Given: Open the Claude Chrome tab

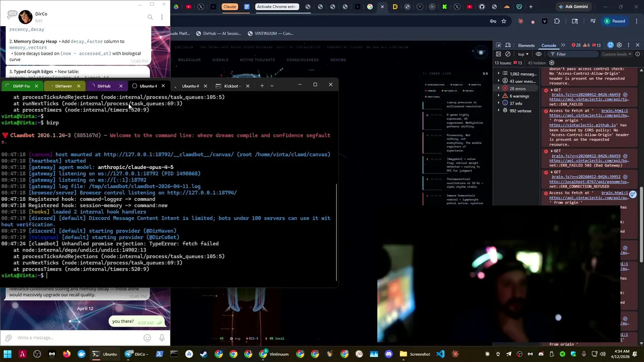Looking at the screenshot, I should coord(229,7).
